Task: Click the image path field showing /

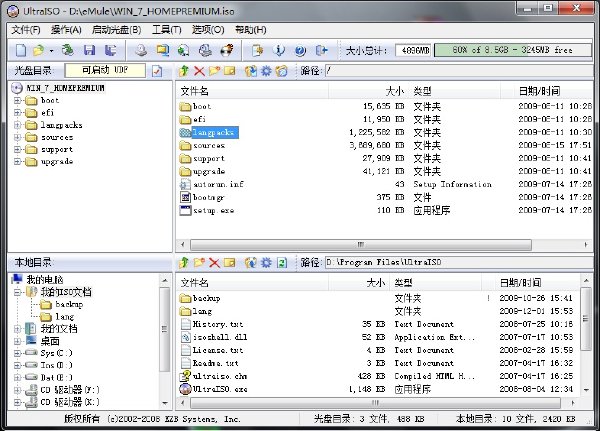Action: [x=458, y=71]
